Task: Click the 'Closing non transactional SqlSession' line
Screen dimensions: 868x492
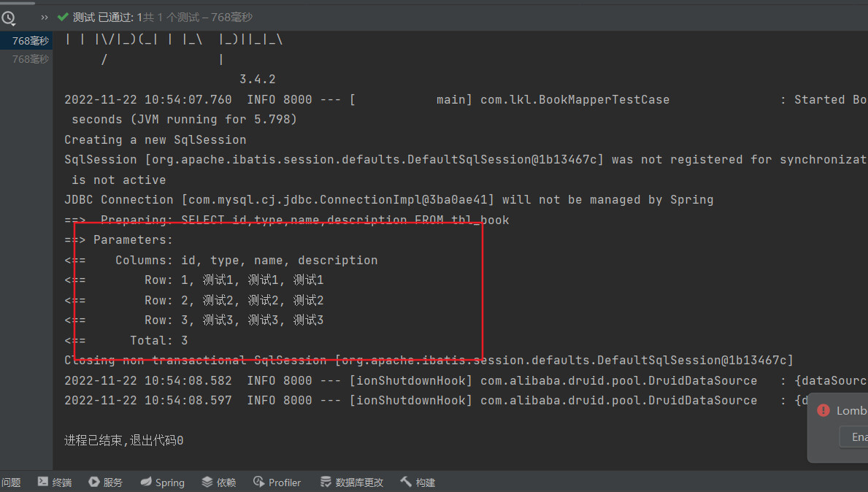Action: coord(429,361)
